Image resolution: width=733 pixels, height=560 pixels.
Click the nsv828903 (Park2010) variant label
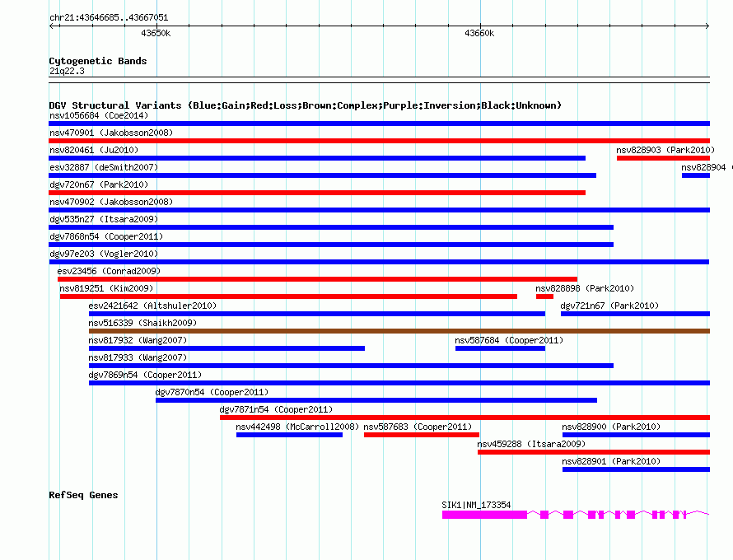click(x=665, y=150)
